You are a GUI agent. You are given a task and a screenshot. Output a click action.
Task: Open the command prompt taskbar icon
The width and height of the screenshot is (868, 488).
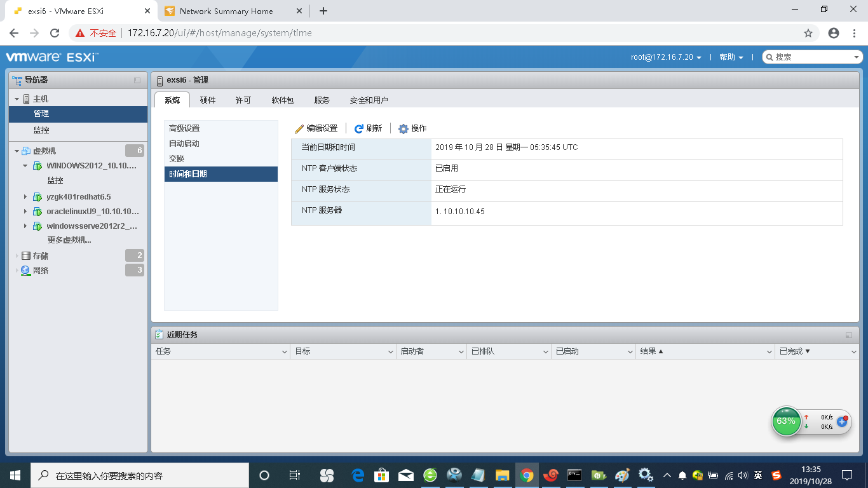coord(574,475)
